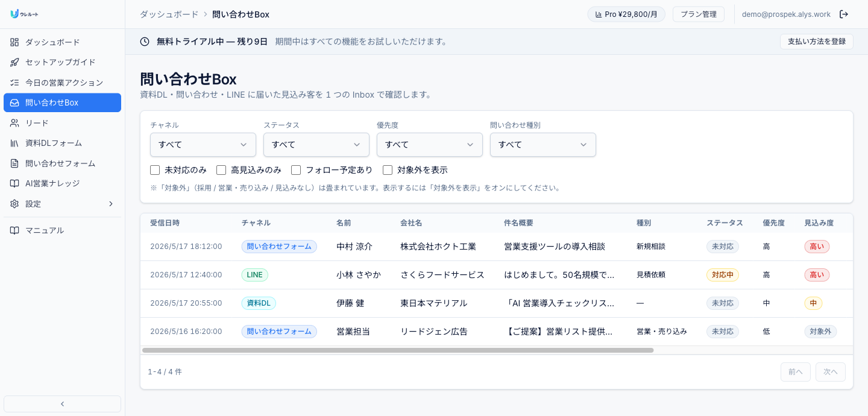Click the Prospek logo icon in the sidebar
The image size is (868, 416).
tap(14, 14)
